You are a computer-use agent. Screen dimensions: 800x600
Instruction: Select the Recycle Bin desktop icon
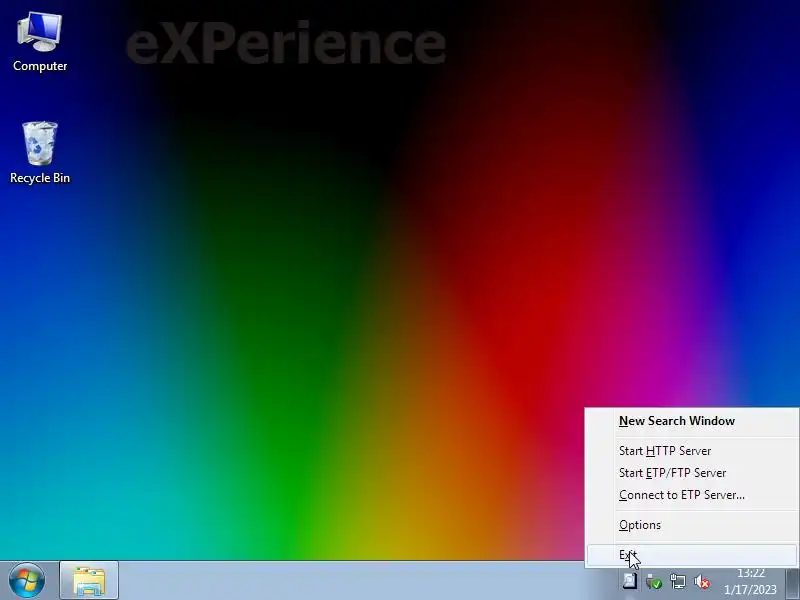[40, 153]
